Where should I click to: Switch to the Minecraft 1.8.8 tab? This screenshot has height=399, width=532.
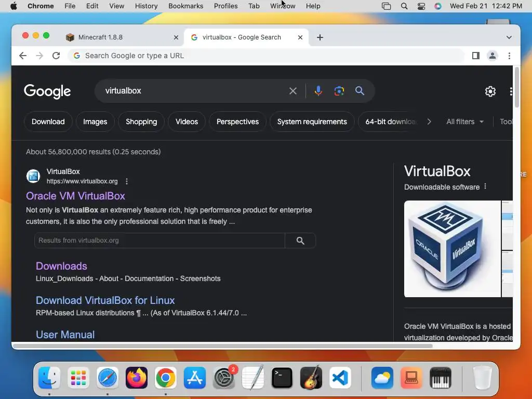point(122,37)
